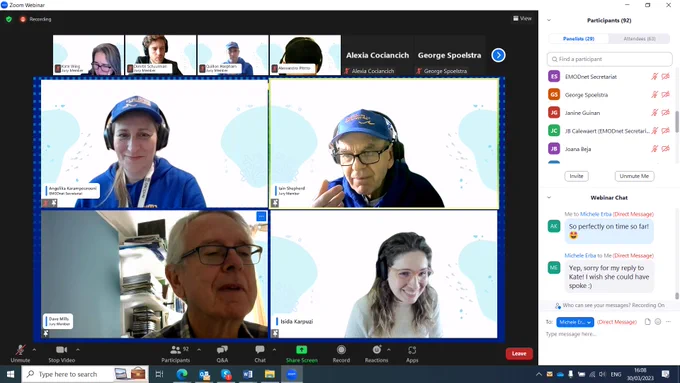Select the Iain Shepherd video tile
The image size is (680, 383).
[384, 144]
